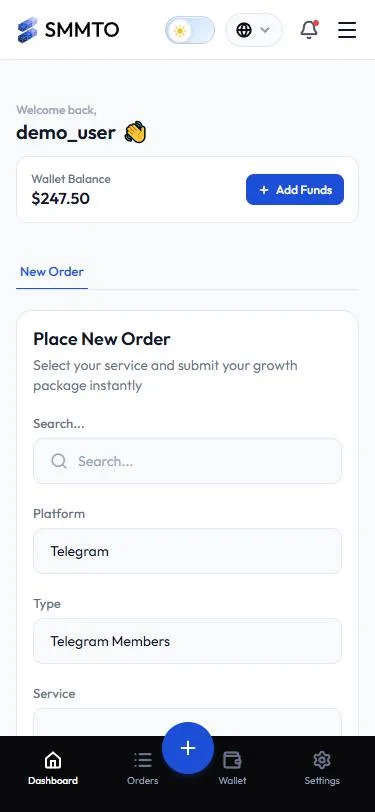375x812 pixels.
Task: Open the notifications bell
Action: point(309,30)
